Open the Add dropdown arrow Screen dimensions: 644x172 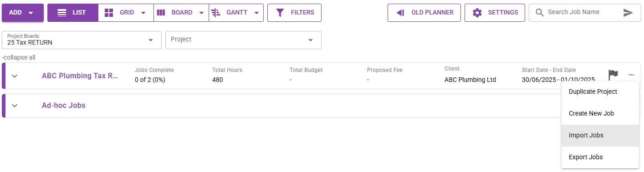(31, 13)
